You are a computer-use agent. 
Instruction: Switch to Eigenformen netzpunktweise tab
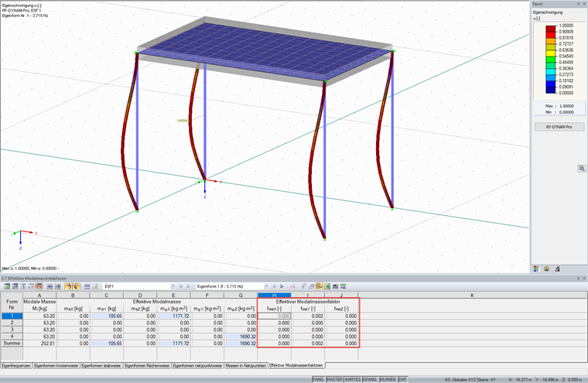coord(197,365)
